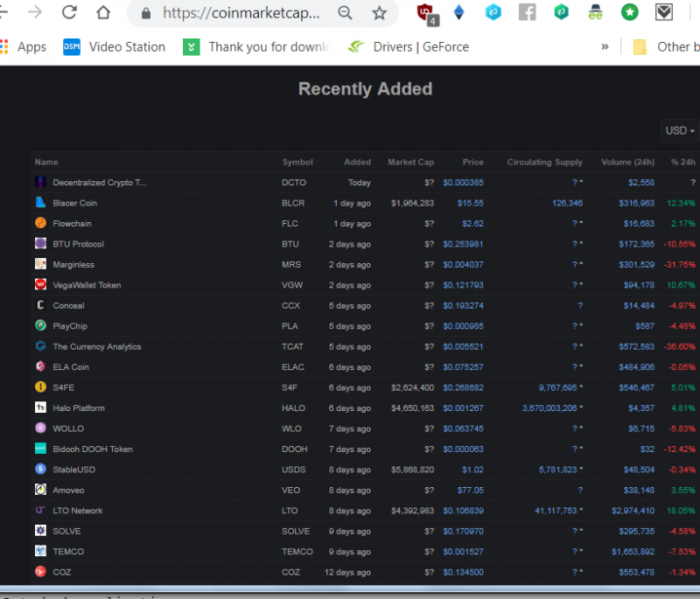Open the Marginless coin page
This screenshot has height=599, width=700.
coord(73,264)
